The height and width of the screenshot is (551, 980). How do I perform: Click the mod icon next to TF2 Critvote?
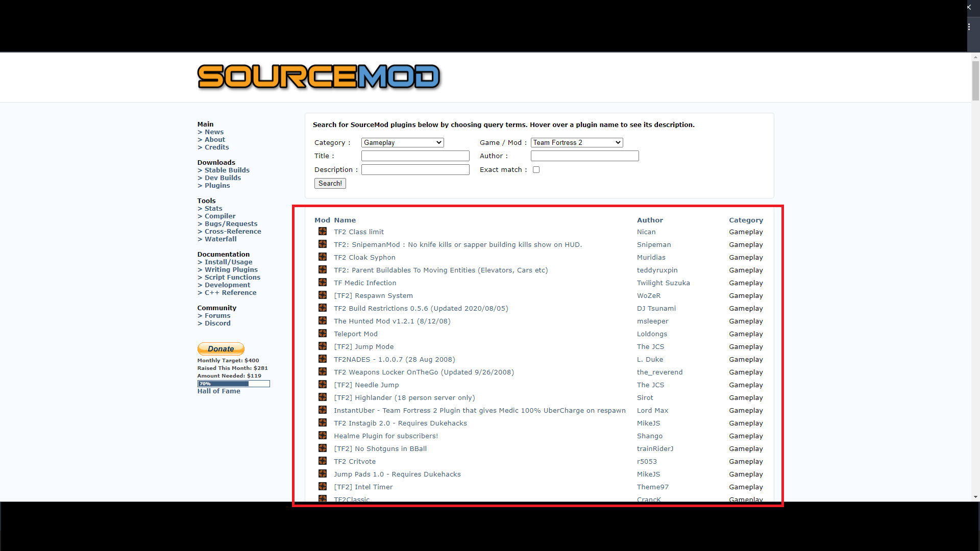click(323, 461)
